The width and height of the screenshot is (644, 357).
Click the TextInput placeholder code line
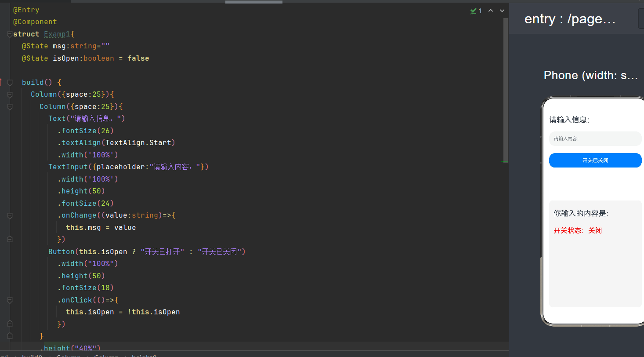click(x=129, y=167)
